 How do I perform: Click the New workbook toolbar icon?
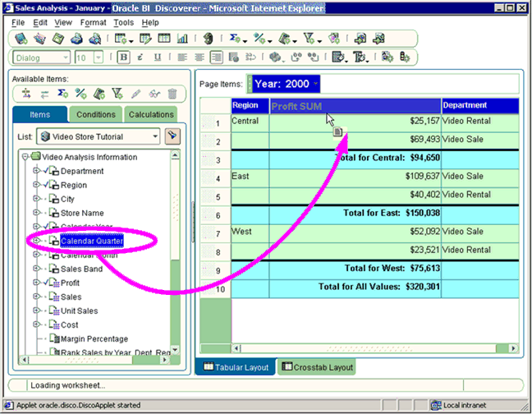(x=21, y=39)
